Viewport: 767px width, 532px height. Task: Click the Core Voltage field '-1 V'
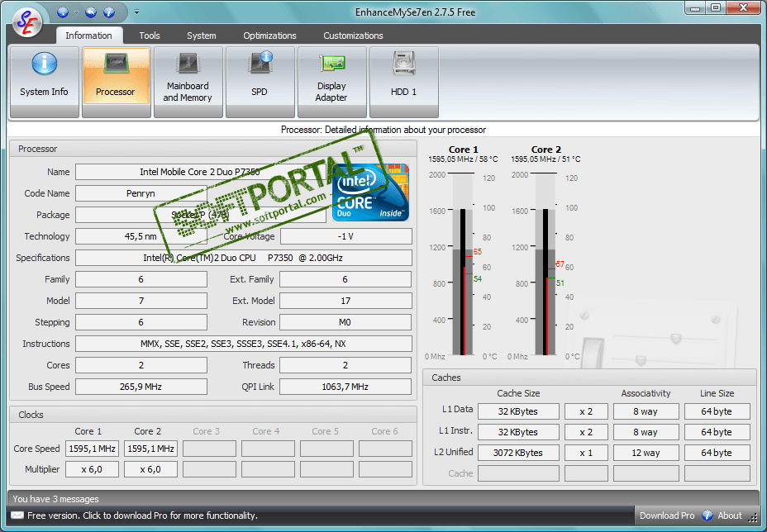click(x=345, y=236)
